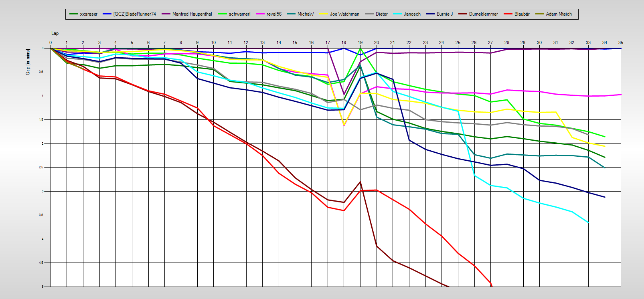Click the 1.5 gap axis label
Image resolution: width=644 pixels, height=299 pixels.
(x=41, y=119)
